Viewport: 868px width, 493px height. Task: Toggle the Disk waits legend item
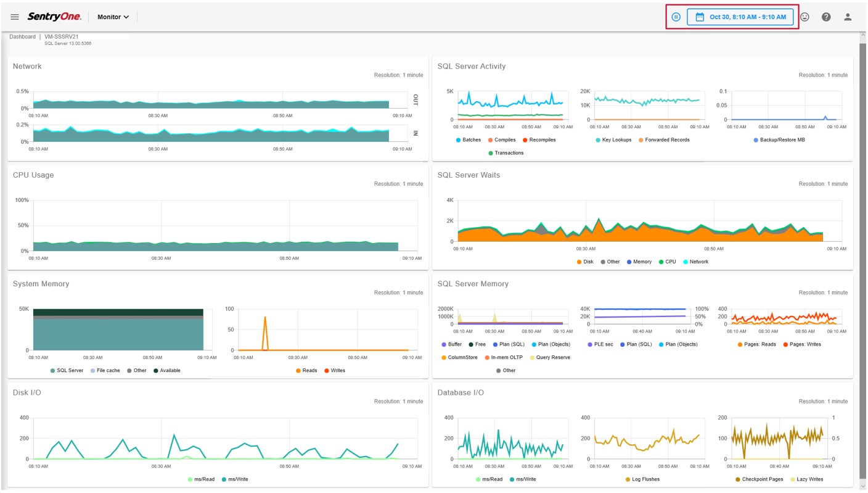coord(584,262)
